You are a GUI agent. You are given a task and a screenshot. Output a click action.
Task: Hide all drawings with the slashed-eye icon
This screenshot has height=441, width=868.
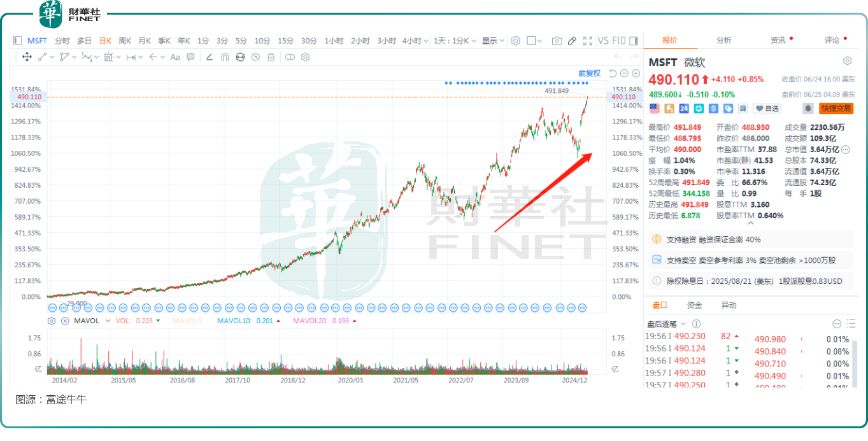point(255,57)
